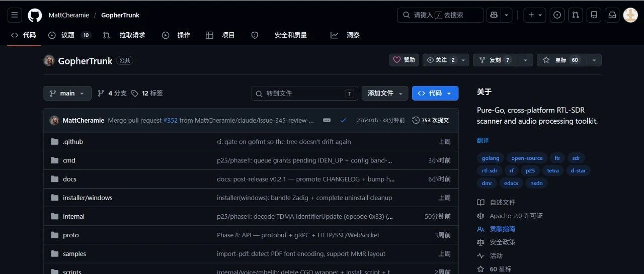Switch to the 洞察 tab
This screenshot has width=644, height=274.
pyautogui.click(x=345, y=35)
